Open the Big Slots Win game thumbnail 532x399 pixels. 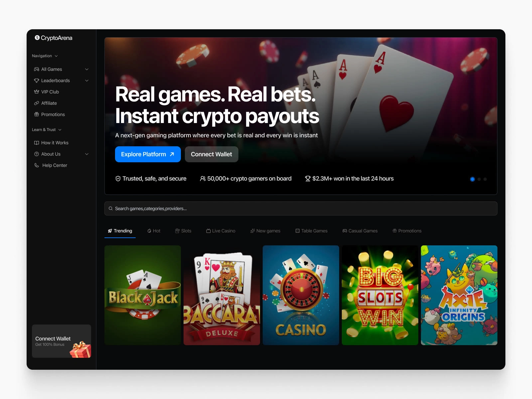[x=380, y=295]
